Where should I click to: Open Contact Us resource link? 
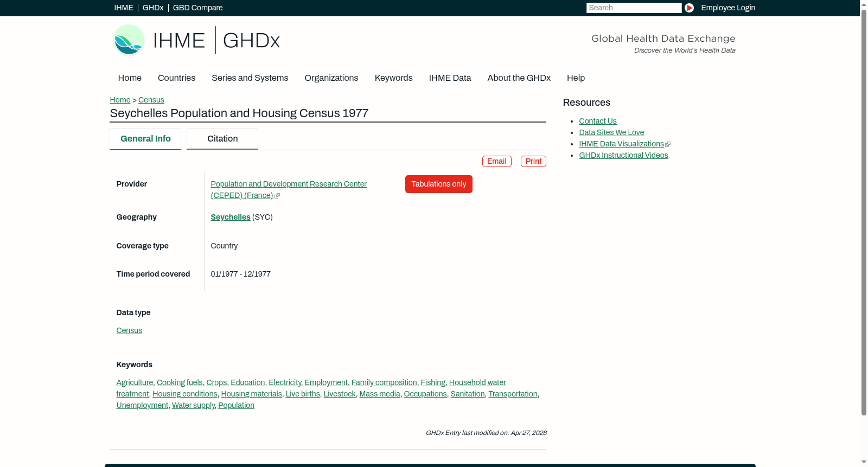(x=598, y=121)
